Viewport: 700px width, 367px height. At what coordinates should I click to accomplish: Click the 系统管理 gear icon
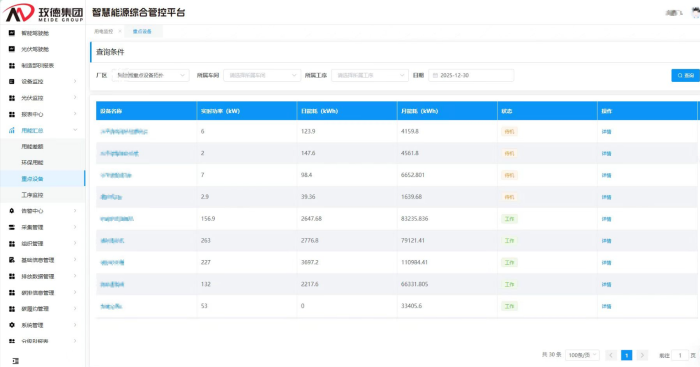(12, 325)
